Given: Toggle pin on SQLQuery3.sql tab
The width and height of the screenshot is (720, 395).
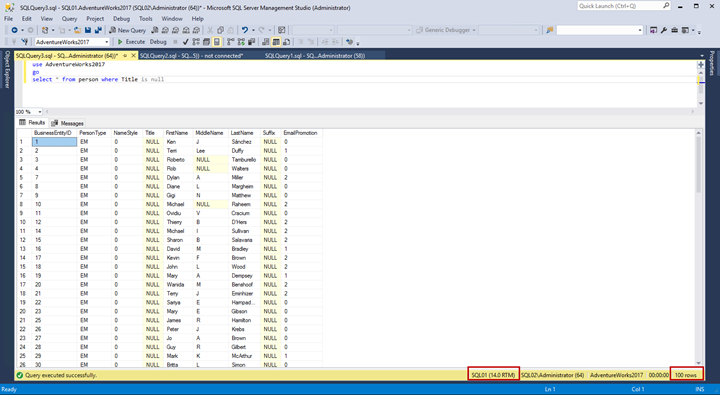Looking at the screenshot, I should (125, 56).
